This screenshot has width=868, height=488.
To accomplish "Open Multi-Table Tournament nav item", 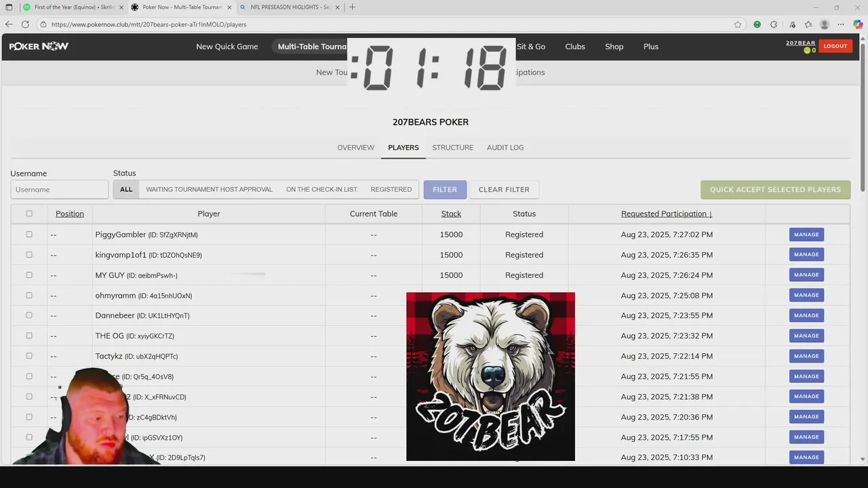I will click(x=311, y=47).
